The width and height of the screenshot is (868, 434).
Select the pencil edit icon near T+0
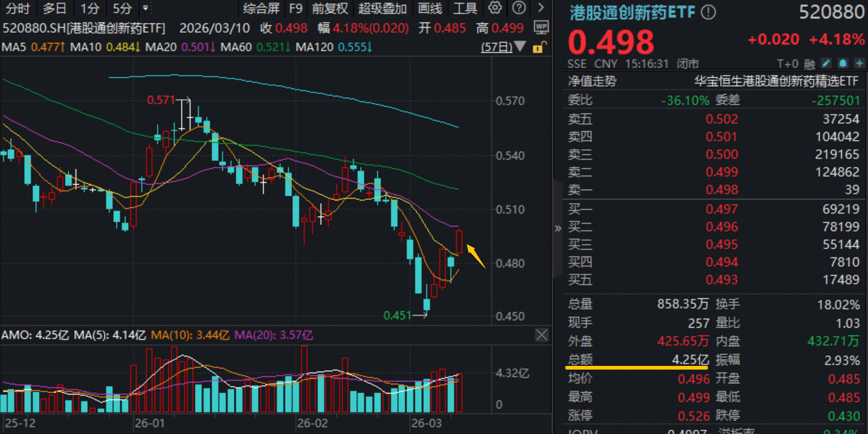click(827, 63)
